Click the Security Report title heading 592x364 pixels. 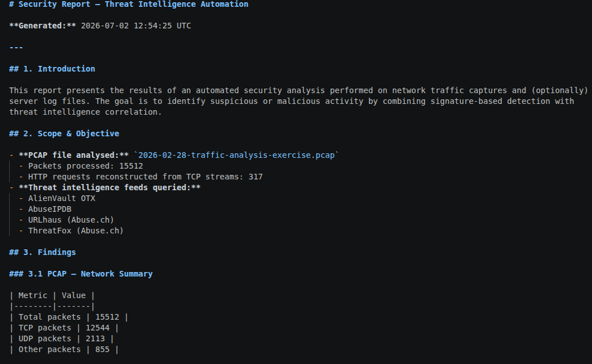(x=129, y=4)
